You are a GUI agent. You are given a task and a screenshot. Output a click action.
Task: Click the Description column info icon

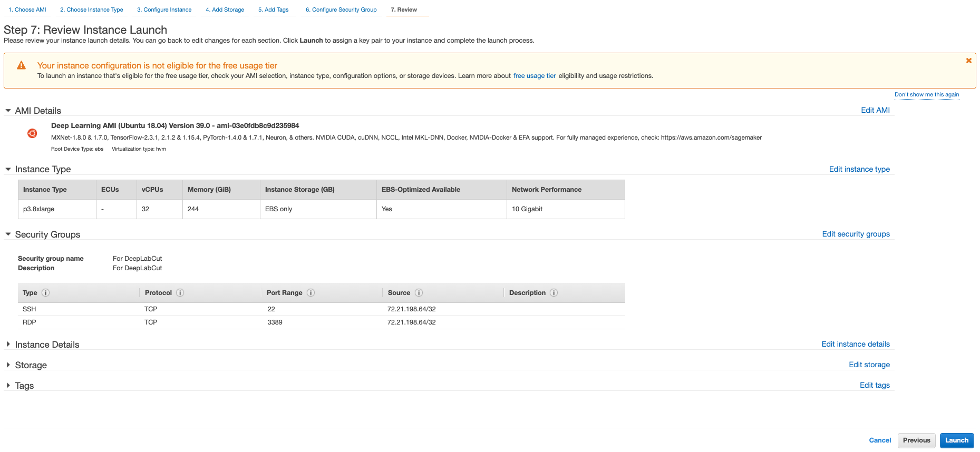point(554,293)
